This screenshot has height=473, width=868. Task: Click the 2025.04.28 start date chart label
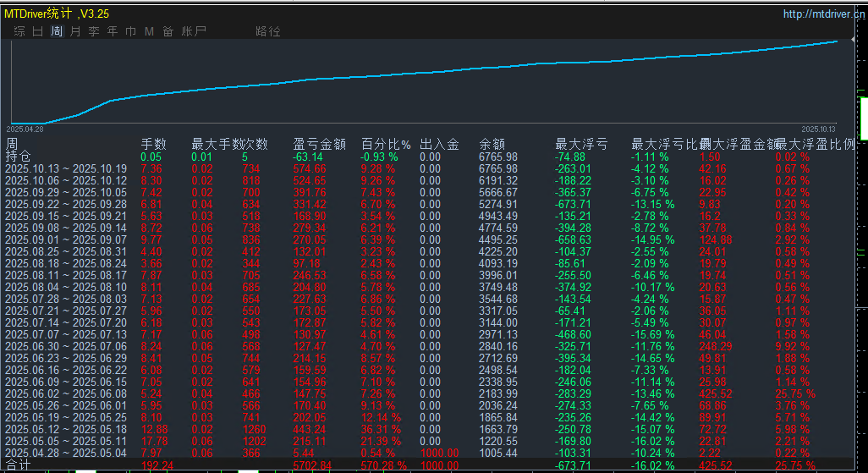click(x=25, y=129)
